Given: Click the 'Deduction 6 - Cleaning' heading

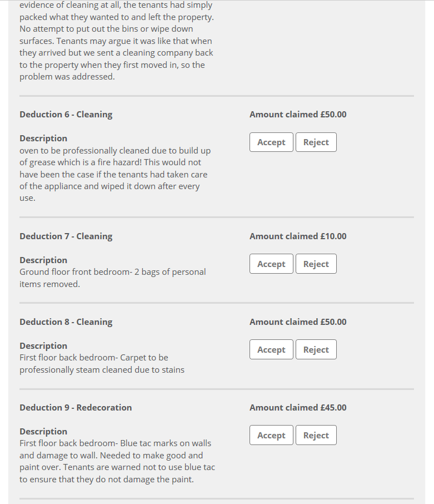Looking at the screenshot, I should (66, 115).
